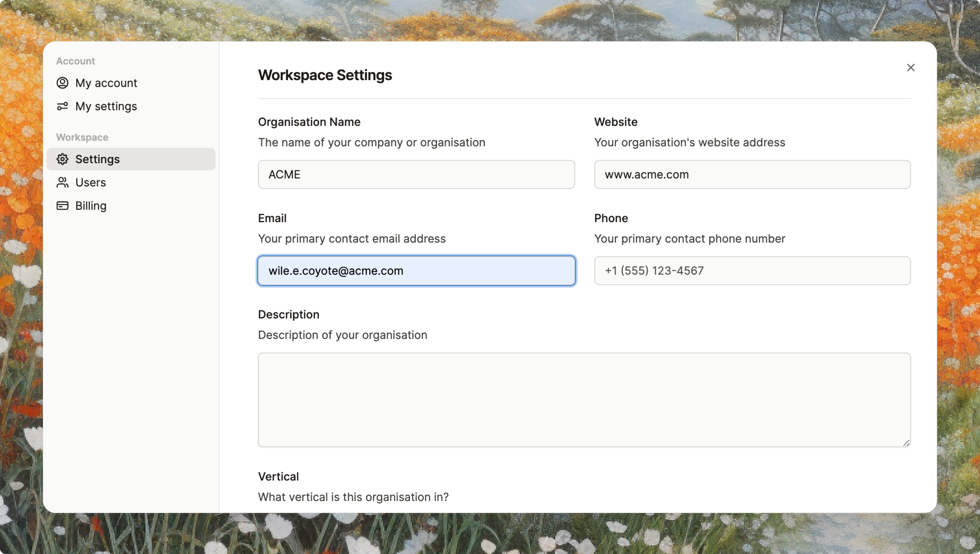Click the Account section header

76,61
